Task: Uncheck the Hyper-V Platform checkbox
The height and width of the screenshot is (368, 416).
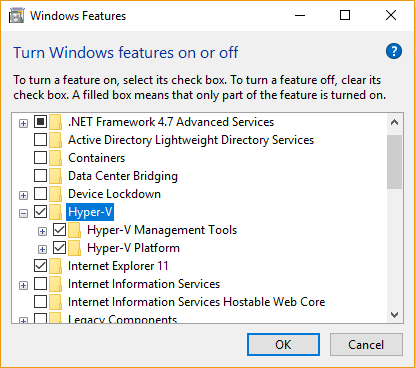Action: [59, 248]
